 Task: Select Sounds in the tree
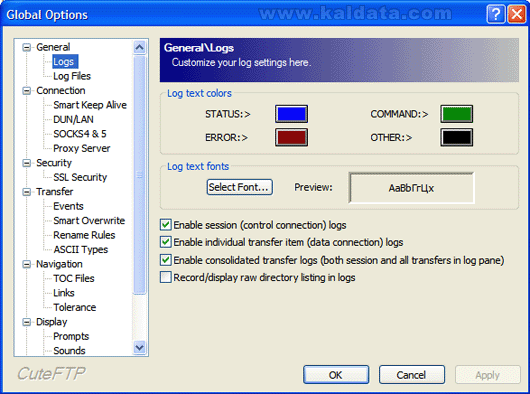tap(69, 351)
